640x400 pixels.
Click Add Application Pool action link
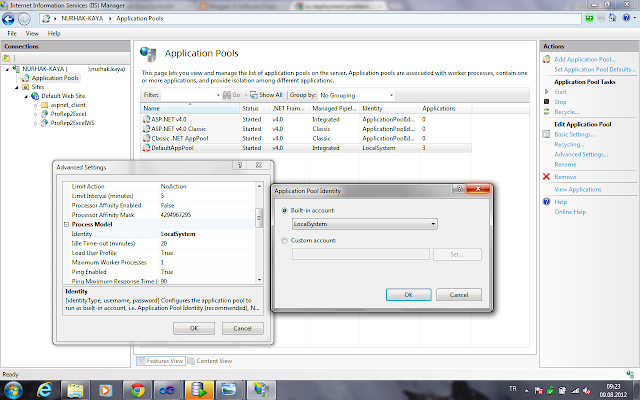584,60
